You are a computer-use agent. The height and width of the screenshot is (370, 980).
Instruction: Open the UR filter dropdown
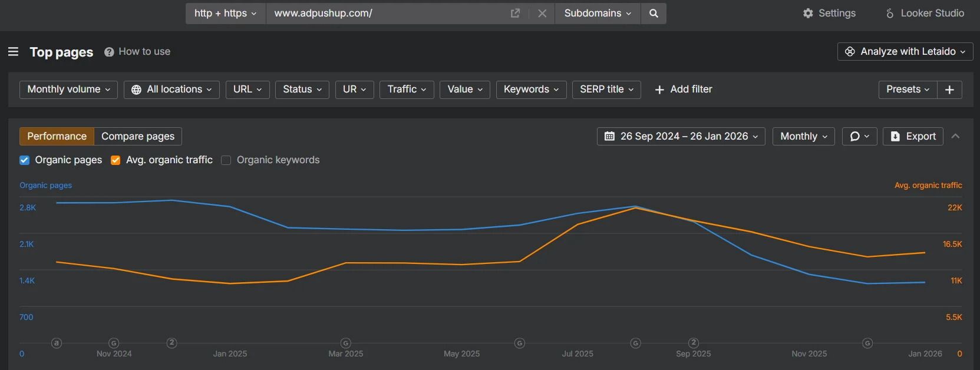click(x=355, y=89)
